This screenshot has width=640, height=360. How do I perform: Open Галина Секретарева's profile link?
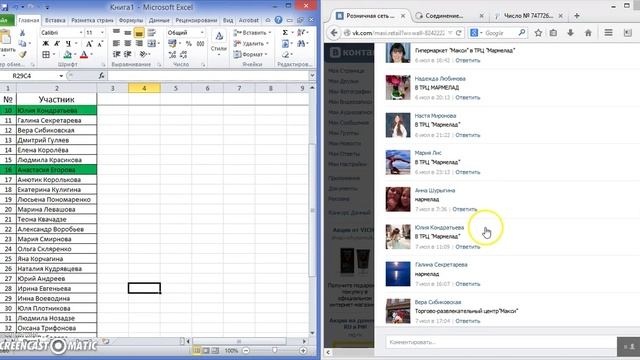click(441, 264)
